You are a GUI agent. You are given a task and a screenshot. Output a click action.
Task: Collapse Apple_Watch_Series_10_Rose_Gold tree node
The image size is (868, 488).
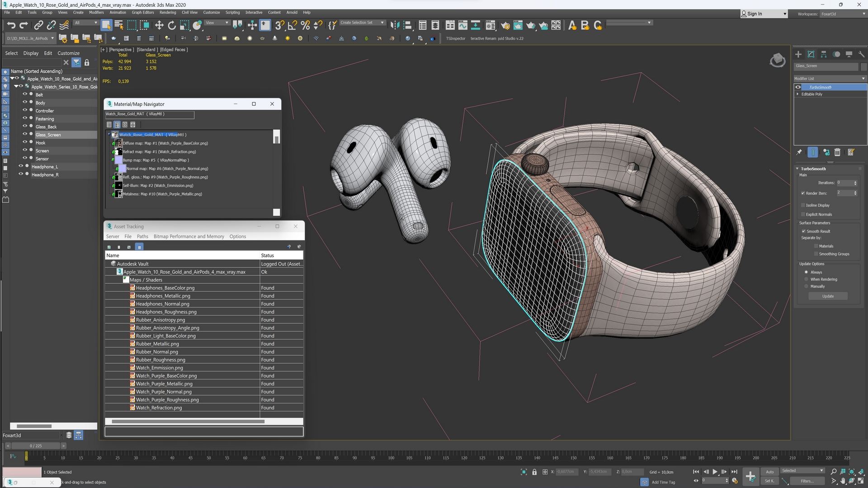click(16, 86)
